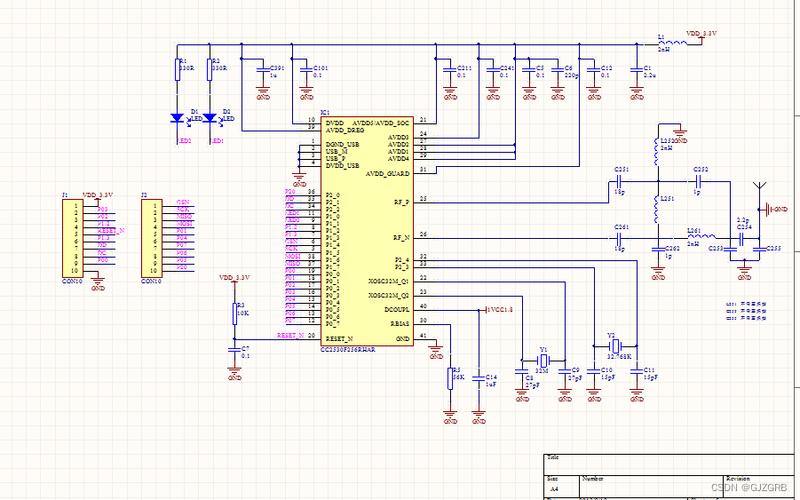Select capacitor C254 2.2p symbol
The height and width of the screenshot is (500, 800).
point(741,238)
